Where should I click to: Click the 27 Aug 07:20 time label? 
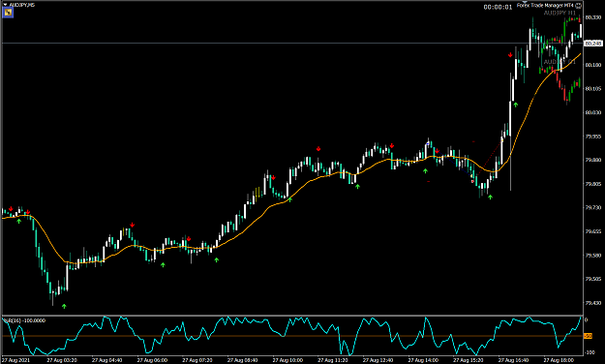tap(197, 360)
